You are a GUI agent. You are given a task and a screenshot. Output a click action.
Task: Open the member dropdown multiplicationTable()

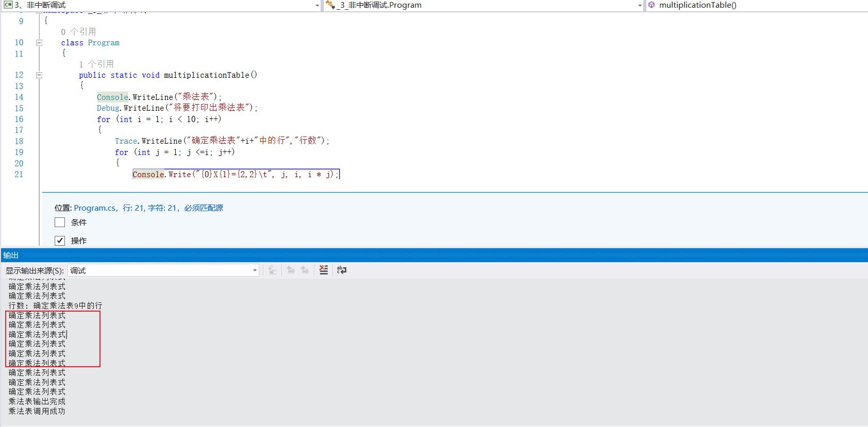coord(757,5)
